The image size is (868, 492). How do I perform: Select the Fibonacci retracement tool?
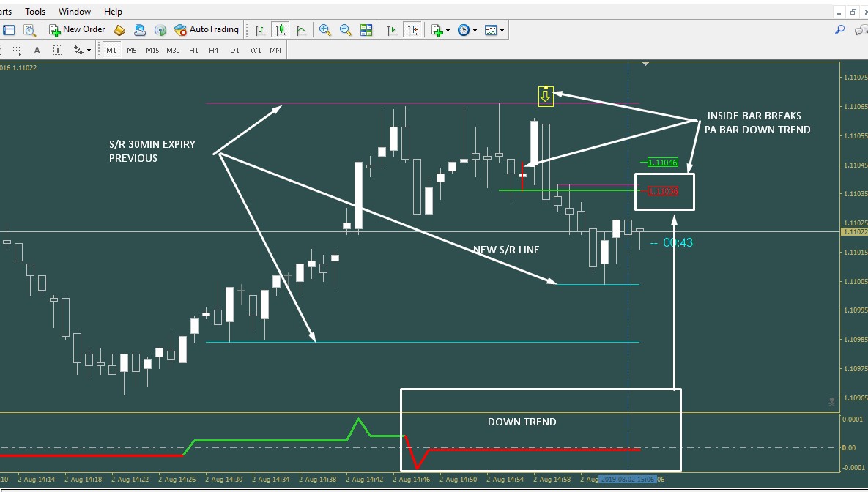click(17, 50)
